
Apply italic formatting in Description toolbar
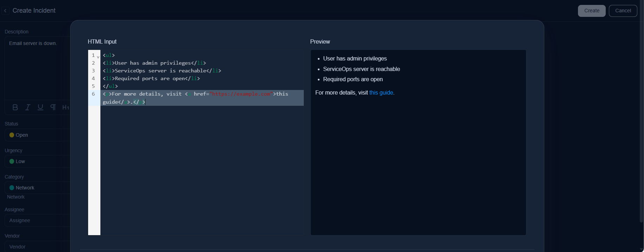28,107
